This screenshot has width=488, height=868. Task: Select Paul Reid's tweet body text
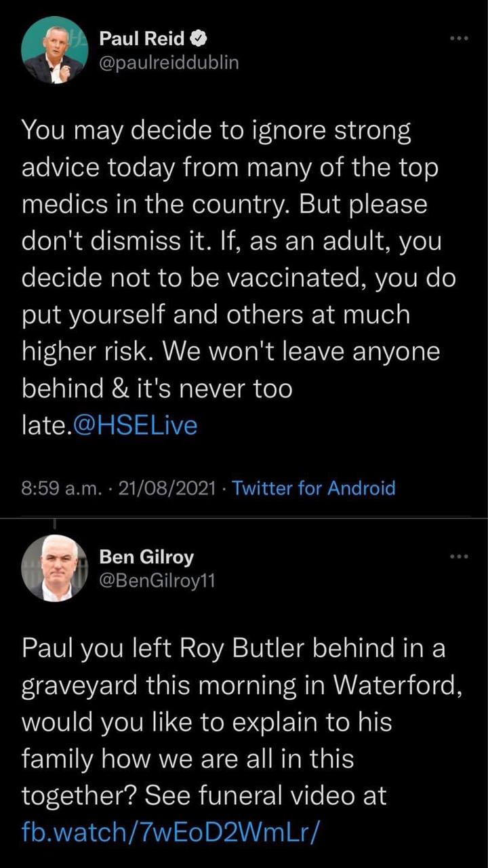(230, 278)
